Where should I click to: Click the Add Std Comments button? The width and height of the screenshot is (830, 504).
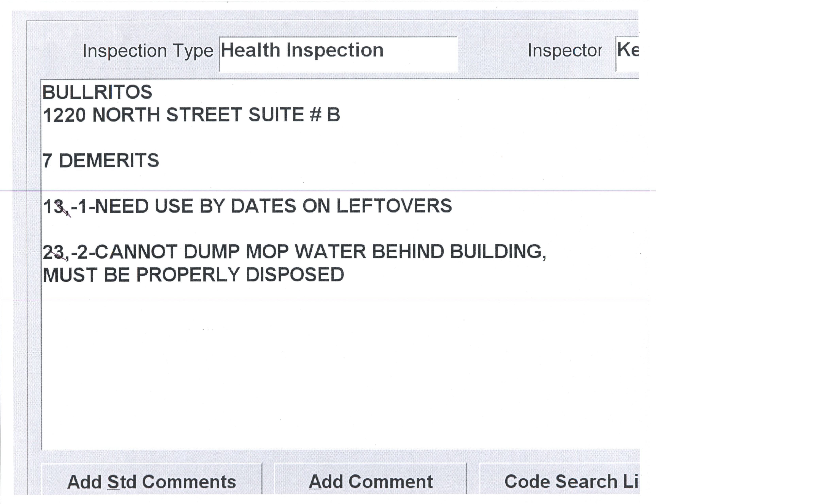tap(151, 481)
